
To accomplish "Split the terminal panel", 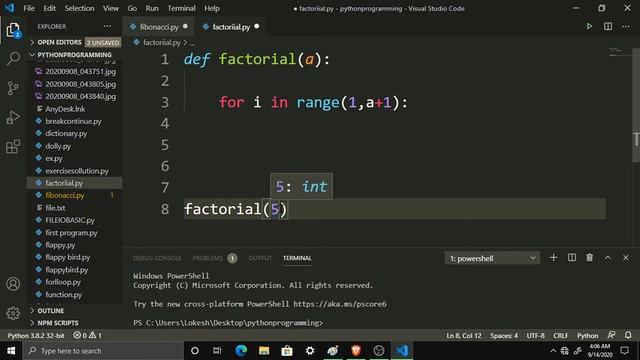I will point(572,258).
